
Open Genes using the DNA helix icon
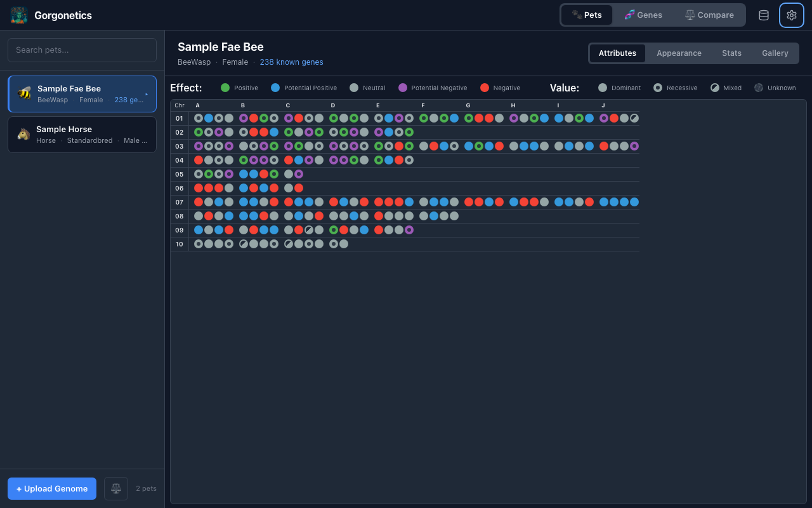(630, 15)
